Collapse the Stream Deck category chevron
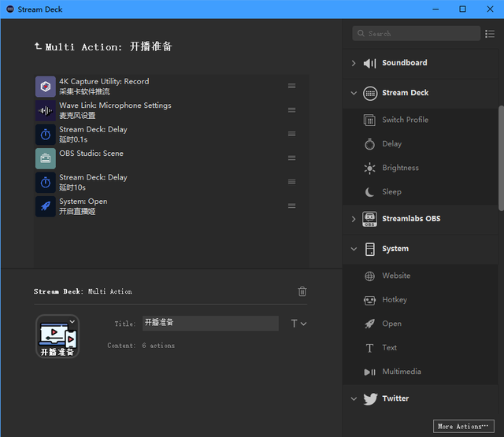The height and width of the screenshot is (437, 504). point(354,93)
